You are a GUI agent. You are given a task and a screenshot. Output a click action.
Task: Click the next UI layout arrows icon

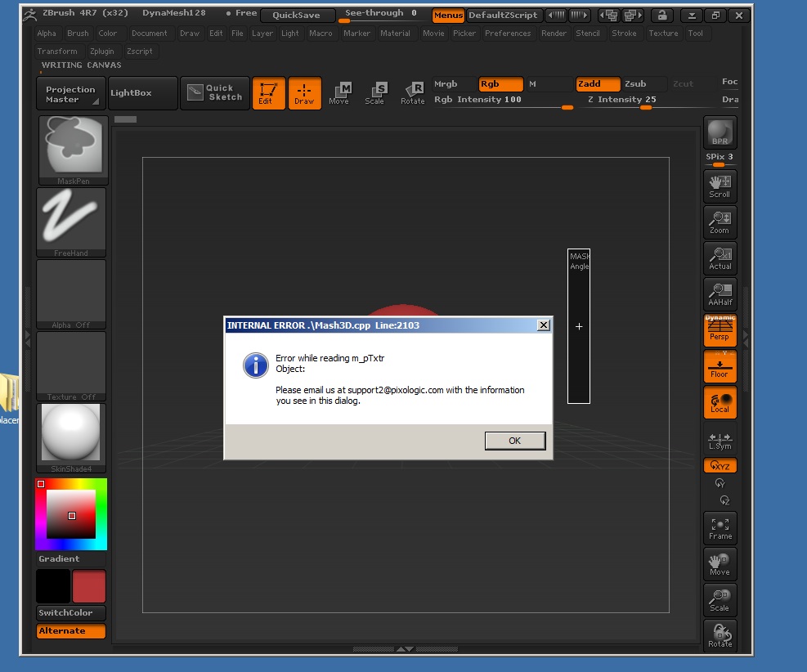pos(632,16)
